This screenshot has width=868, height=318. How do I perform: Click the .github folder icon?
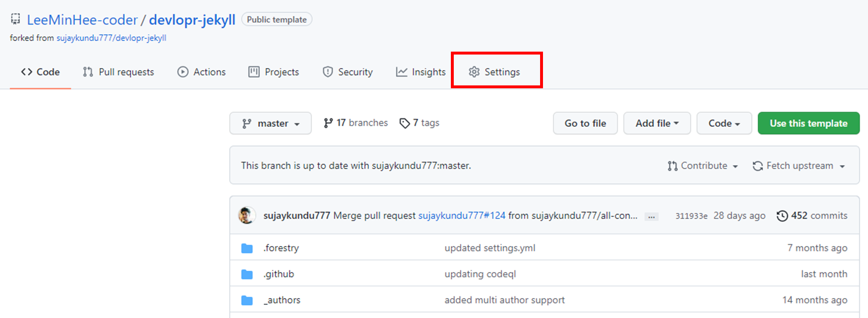[x=247, y=275]
